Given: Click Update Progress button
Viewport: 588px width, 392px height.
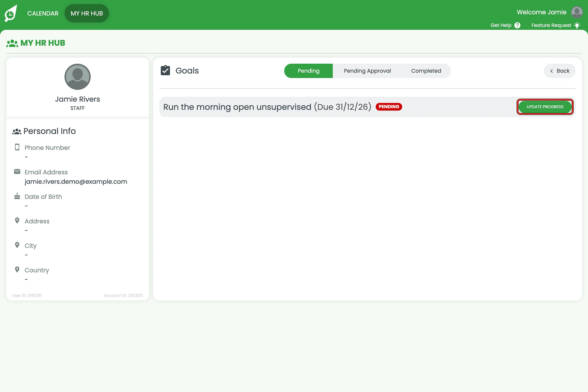Looking at the screenshot, I should 545,107.
